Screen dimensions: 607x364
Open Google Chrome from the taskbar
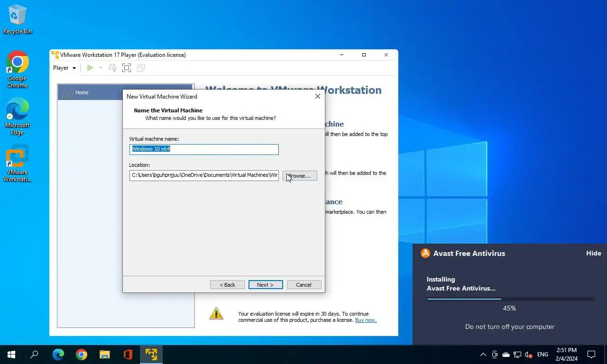[82, 355]
